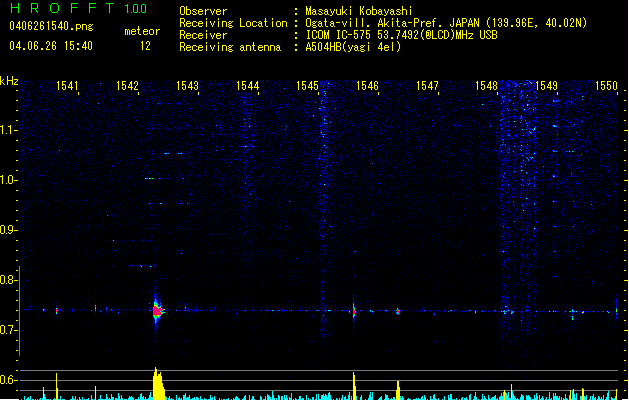Click the small meteor echo between 1546 and 1547

[x=398, y=311]
